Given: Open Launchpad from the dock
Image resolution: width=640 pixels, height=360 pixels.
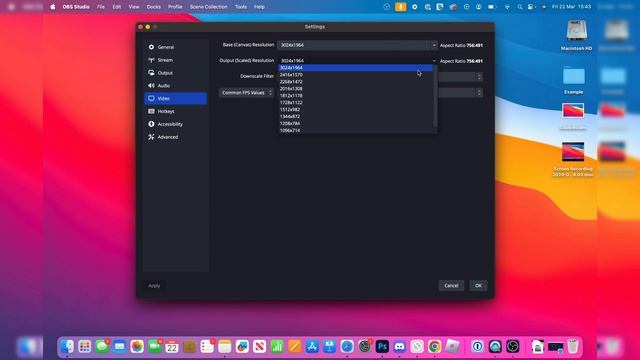Looking at the screenshot, I should (84, 347).
